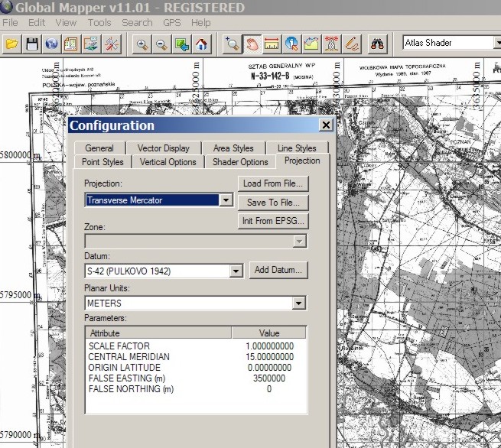Expand the Transverse Mercator projection dropdown
The image size is (501, 448).
(226, 200)
